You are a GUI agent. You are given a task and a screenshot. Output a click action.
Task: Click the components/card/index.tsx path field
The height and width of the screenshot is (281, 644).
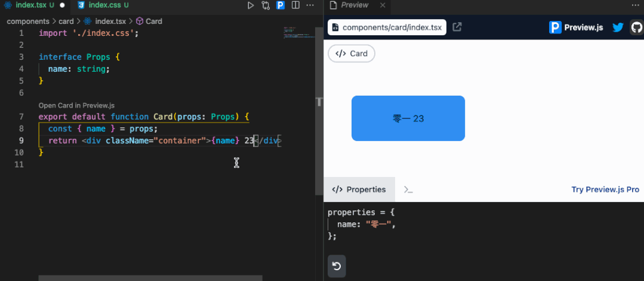click(387, 27)
